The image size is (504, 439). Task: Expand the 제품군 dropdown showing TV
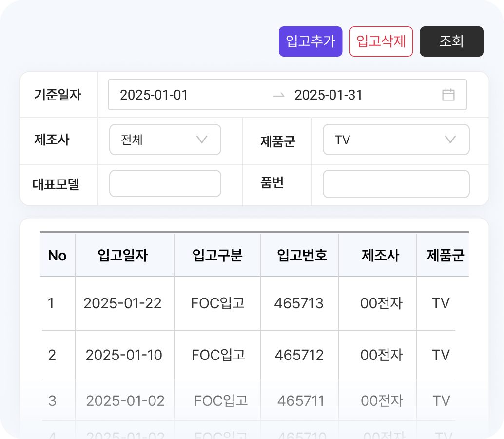[396, 140]
